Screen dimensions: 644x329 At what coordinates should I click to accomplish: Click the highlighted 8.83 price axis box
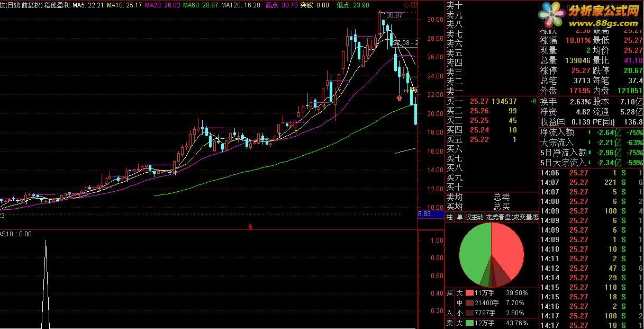coord(431,214)
